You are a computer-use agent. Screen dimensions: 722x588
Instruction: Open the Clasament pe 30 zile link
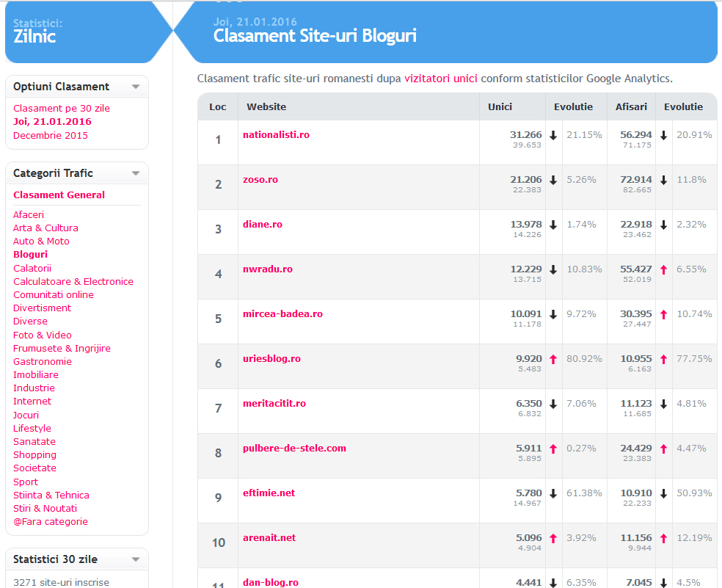click(62, 109)
